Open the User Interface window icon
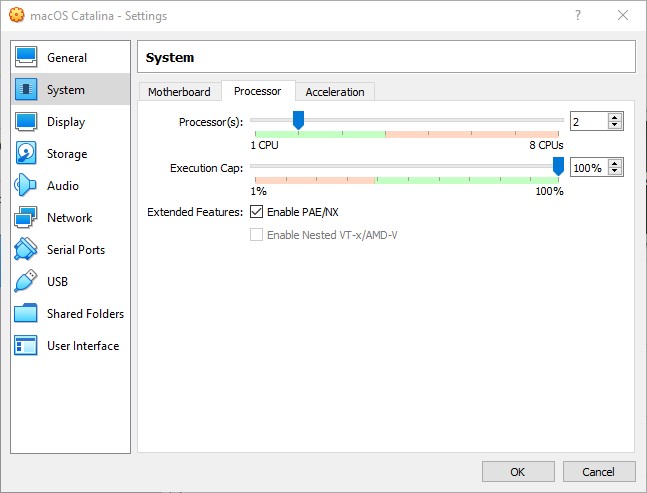Screen dimensions: 647x493 (26, 345)
